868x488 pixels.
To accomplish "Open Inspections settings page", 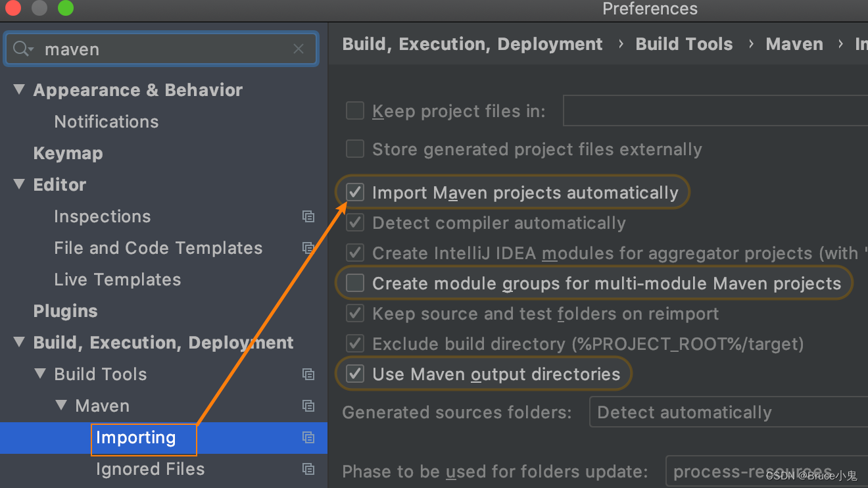I will pyautogui.click(x=103, y=216).
